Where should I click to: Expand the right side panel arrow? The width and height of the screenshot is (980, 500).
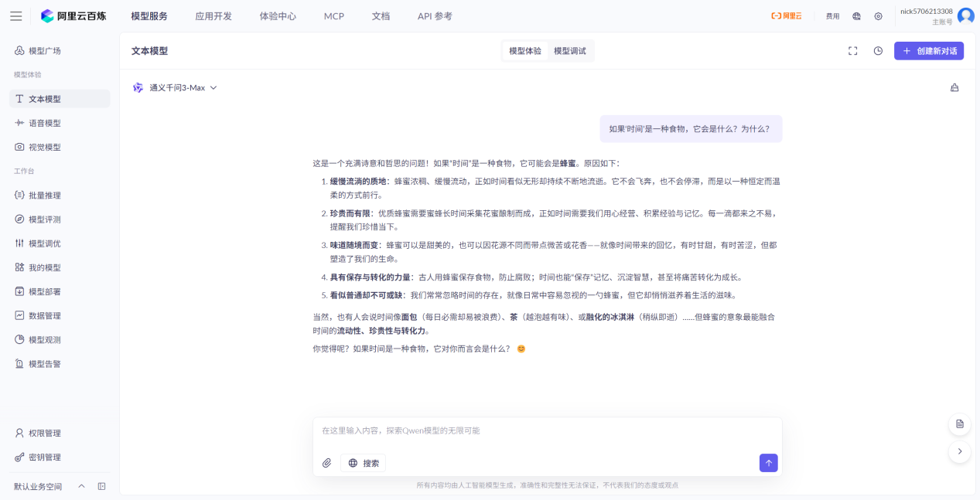(x=959, y=451)
